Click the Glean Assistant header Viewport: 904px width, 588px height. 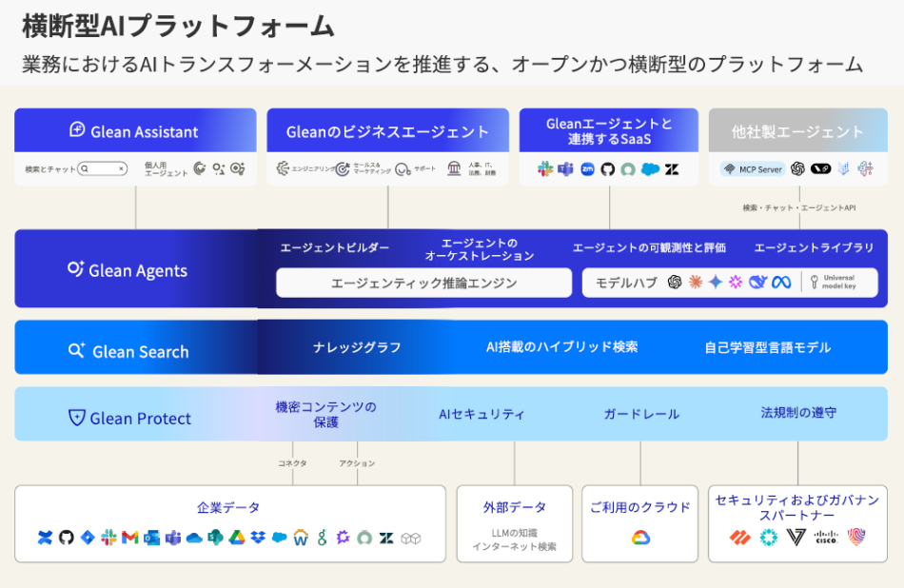(x=134, y=129)
